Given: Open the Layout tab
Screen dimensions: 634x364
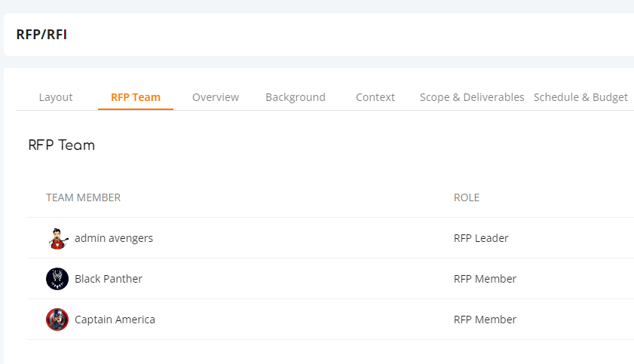Looking at the screenshot, I should click(56, 97).
